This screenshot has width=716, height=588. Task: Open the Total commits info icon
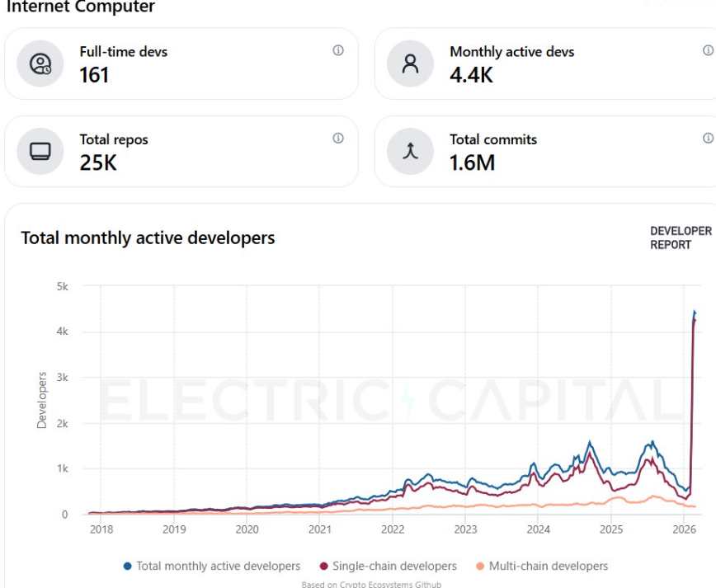[708, 139]
